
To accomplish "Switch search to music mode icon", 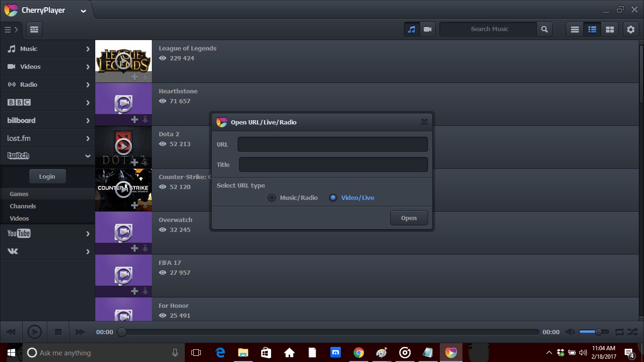I will pyautogui.click(x=412, y=29).
